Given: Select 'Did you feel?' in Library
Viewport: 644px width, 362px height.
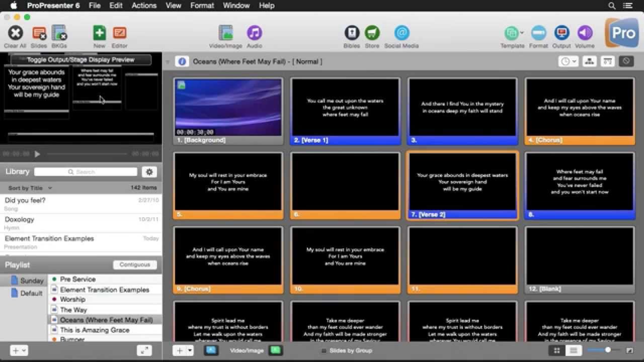Looking at the screenshot, I should coord(80,204).
